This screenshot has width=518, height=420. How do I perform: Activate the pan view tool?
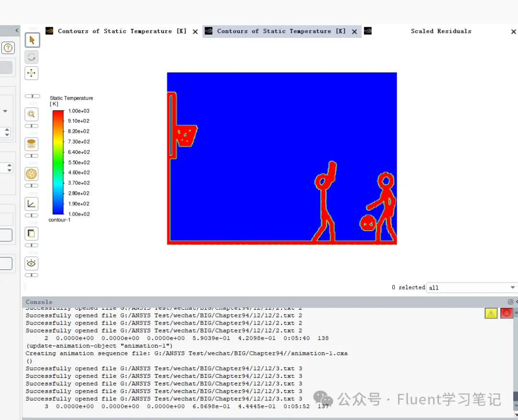tap(32, 73)
